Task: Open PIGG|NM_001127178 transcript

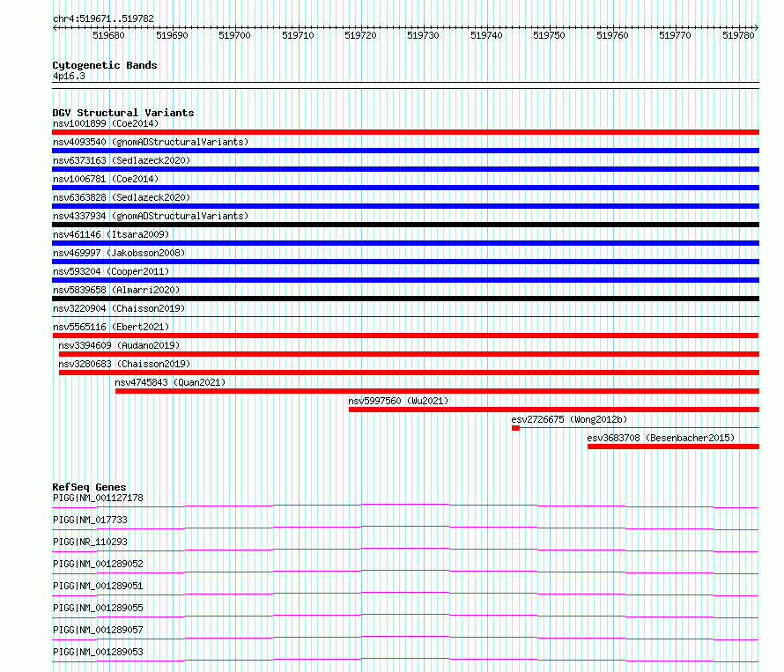Action: point(98,498)
